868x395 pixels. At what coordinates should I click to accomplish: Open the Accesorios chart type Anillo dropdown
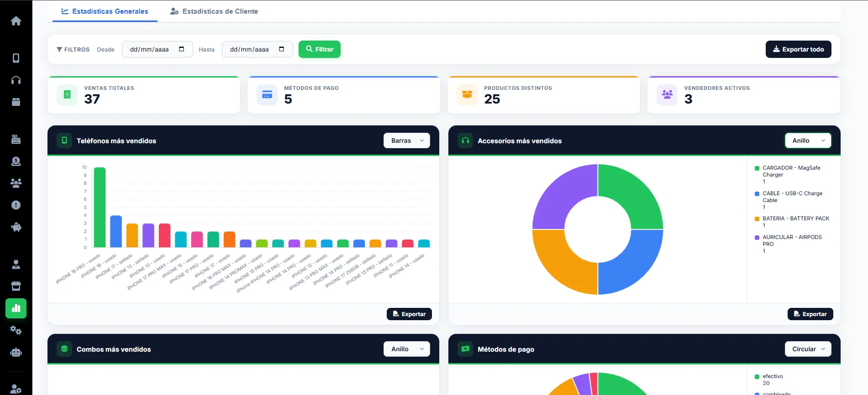tap(808, 140)
